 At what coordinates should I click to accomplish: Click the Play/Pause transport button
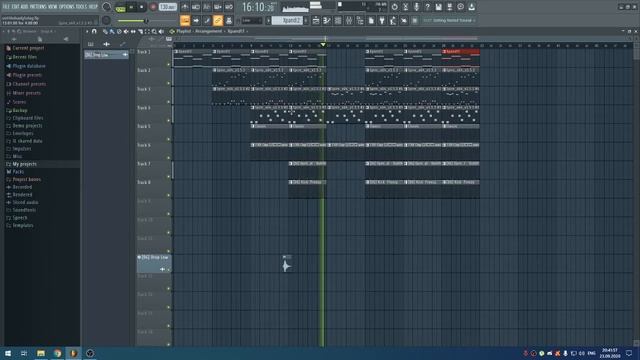(x=131, y=7)
